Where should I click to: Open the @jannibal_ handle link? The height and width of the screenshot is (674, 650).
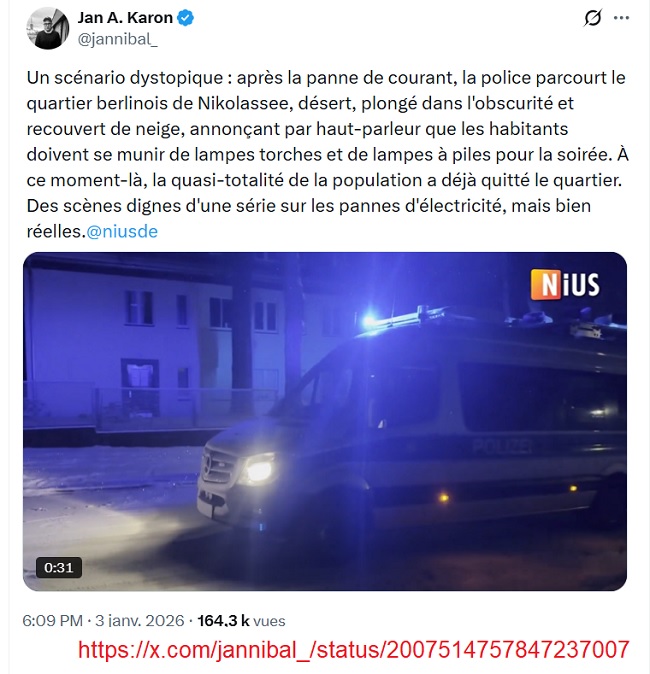pos(118,39)
